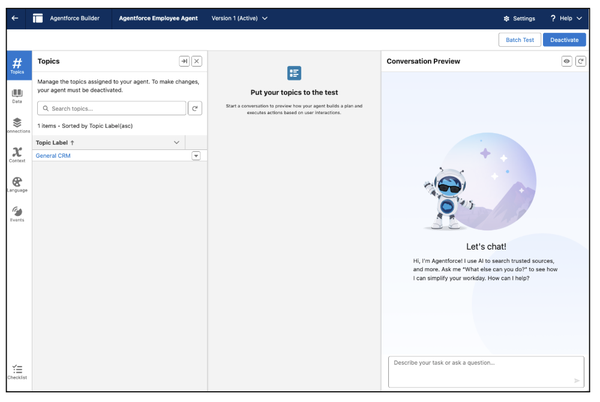Click the 'Put your topics to the test' heading
600x402 pixels.
coord(294,92)
